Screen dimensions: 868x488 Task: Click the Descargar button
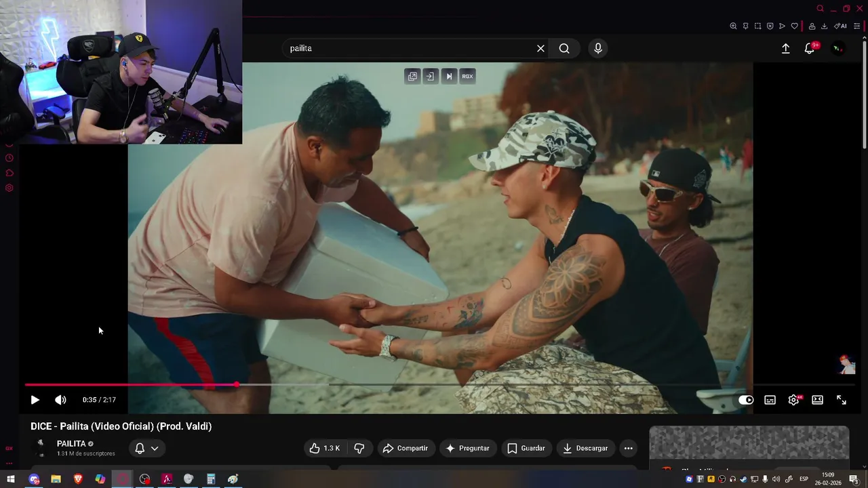pos(585,448)
